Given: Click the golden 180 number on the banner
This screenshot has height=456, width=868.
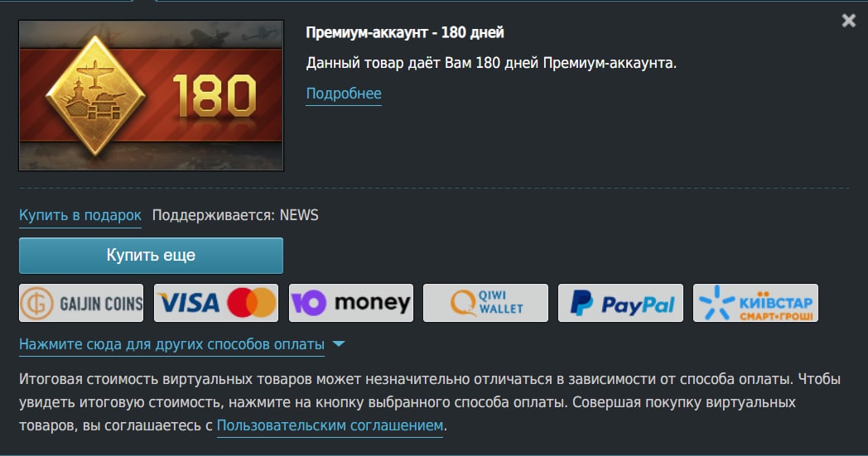Looking at the screenshot, I should 215,97.
